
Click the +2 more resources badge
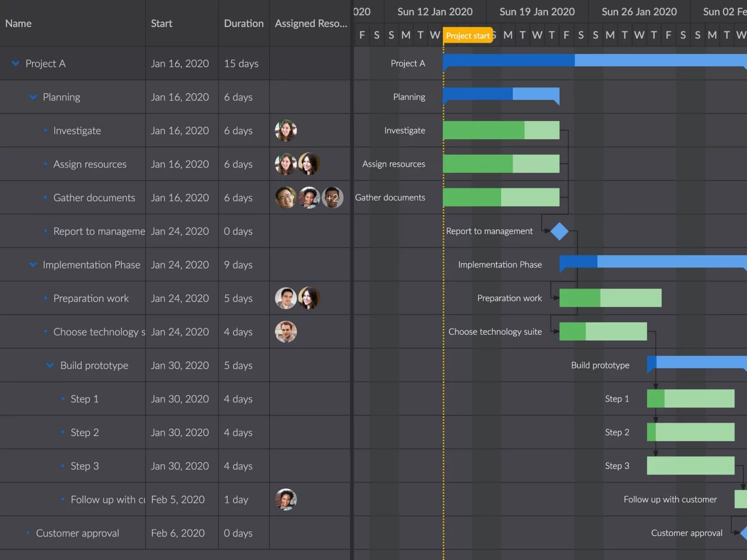pyautogui.click(x=333, y=198)
